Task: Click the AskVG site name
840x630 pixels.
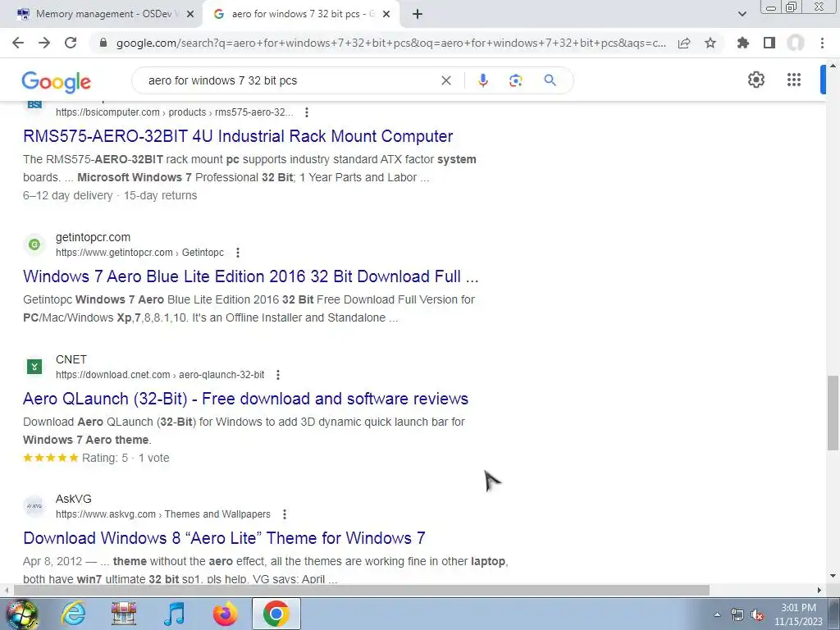Action: pyautogui.click(x=73, y=499)
